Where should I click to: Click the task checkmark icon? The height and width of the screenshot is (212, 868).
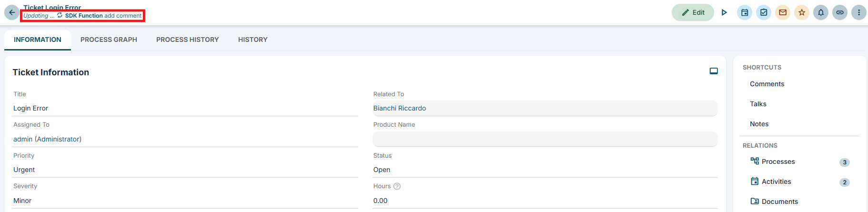tap(764, 12)
